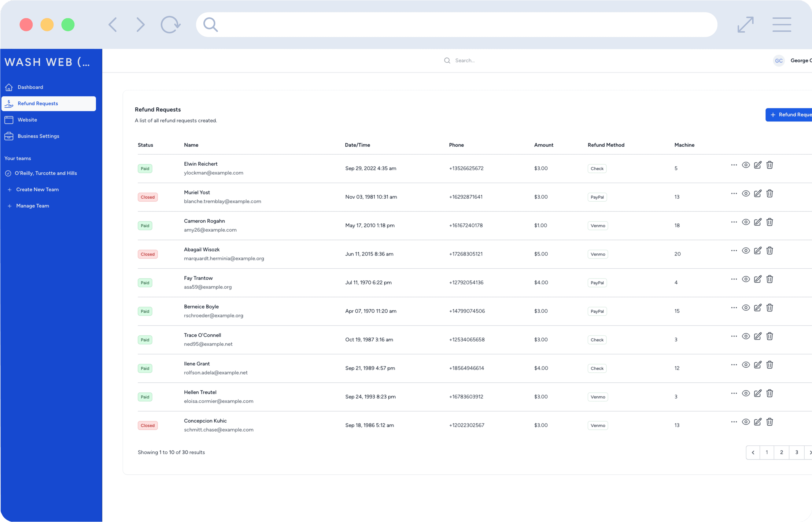The image size is (812, 522).
Task: Open more options for Ilene Grant
Action: pyautogui.click(x=734, y=365)
